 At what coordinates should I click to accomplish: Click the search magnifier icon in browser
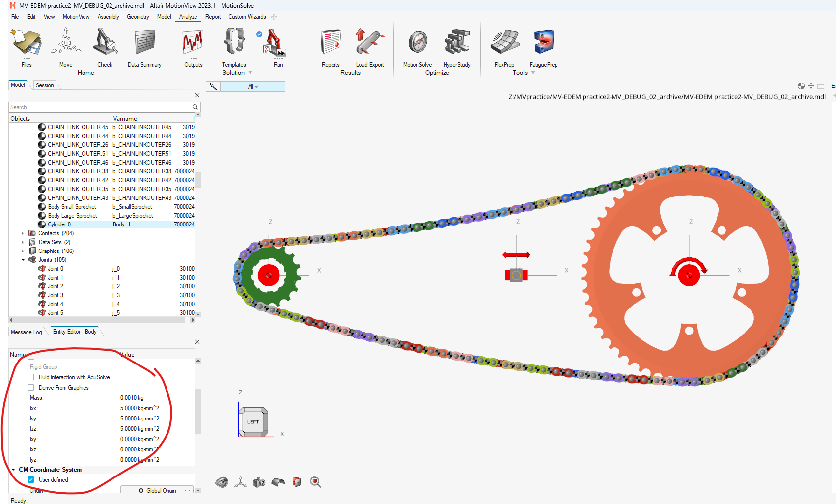tap(195, 107)
